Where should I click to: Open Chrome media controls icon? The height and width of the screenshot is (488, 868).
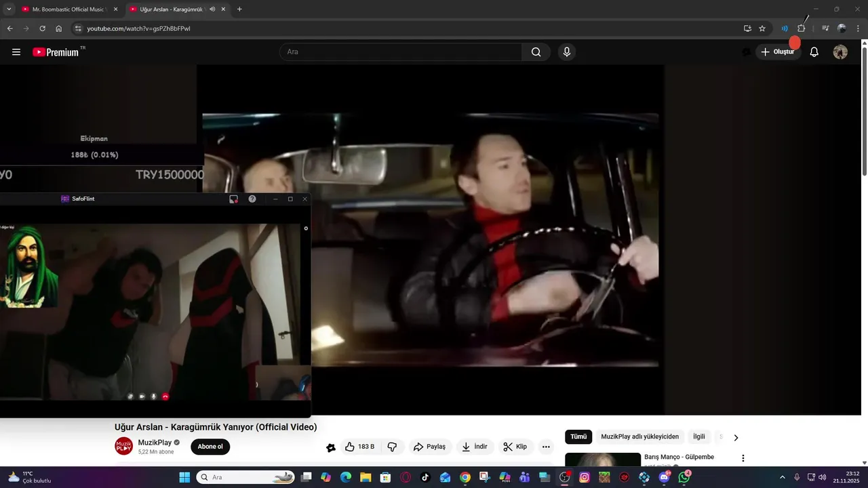pyautogui.click(x=825, y=28)
